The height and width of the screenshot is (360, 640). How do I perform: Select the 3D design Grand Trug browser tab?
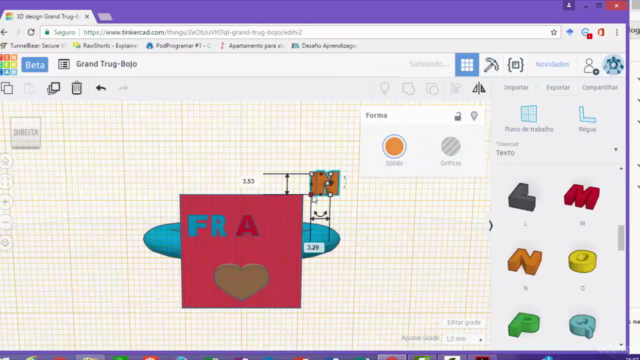click(x=48, y=16)
